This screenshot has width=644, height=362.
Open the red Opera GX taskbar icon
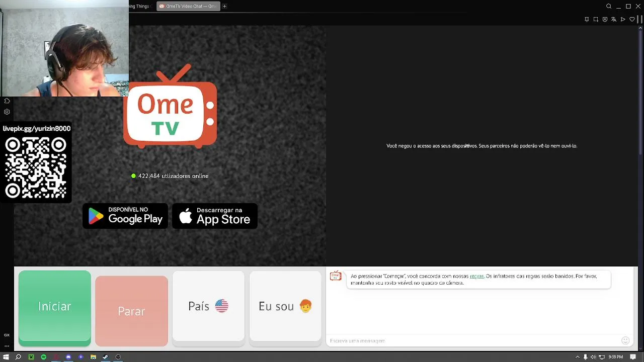(56, 357)
